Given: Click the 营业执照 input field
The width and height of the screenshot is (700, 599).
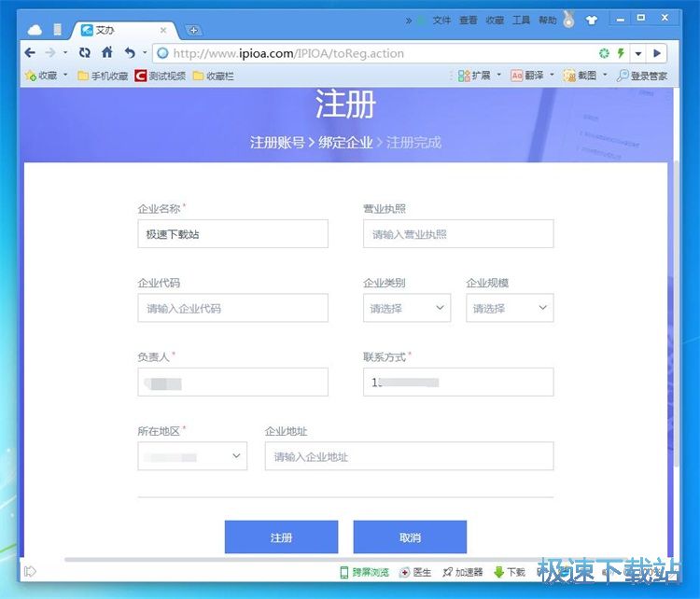Looking at the screenshot, I should (x=457, y=234).
